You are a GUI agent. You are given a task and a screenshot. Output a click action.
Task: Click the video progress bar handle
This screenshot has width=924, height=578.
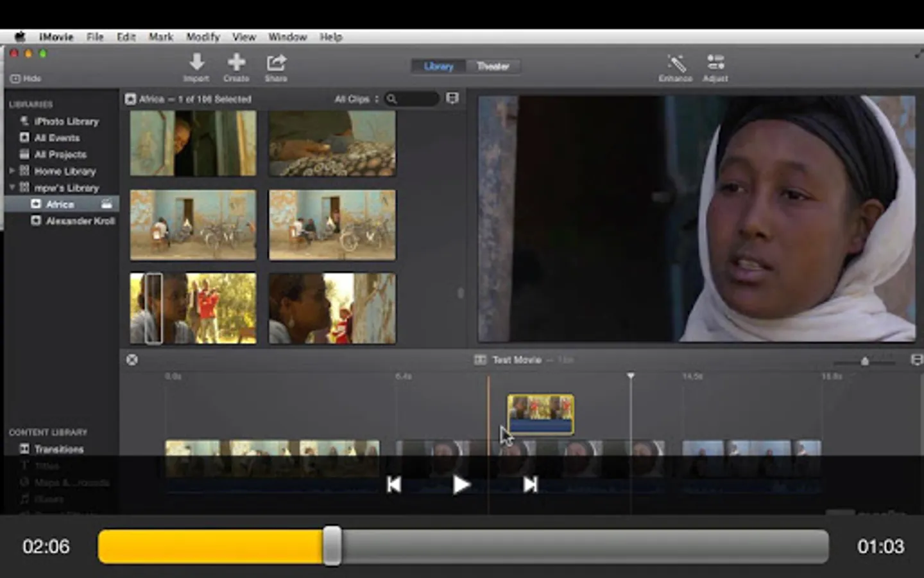click(332, 547)
